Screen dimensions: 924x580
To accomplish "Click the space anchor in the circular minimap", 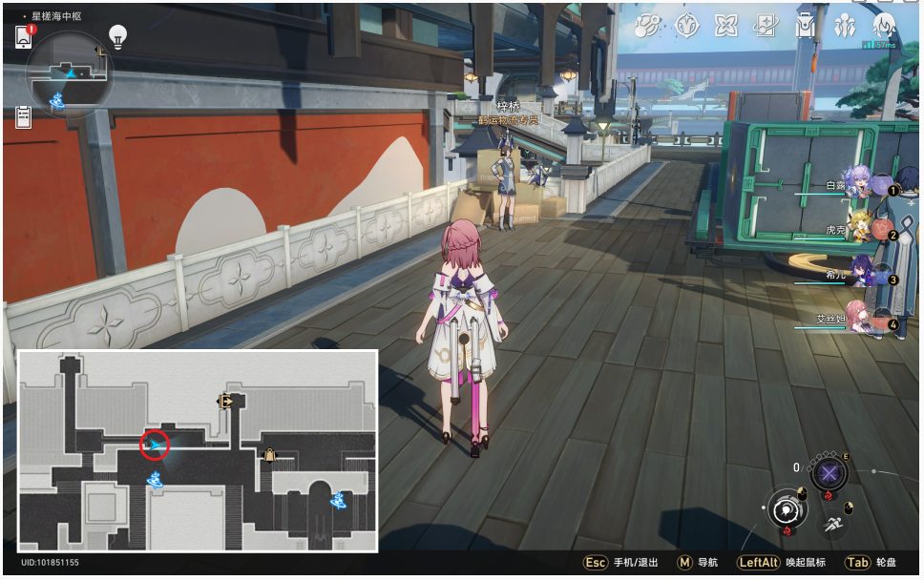I will tap(57, 101).
